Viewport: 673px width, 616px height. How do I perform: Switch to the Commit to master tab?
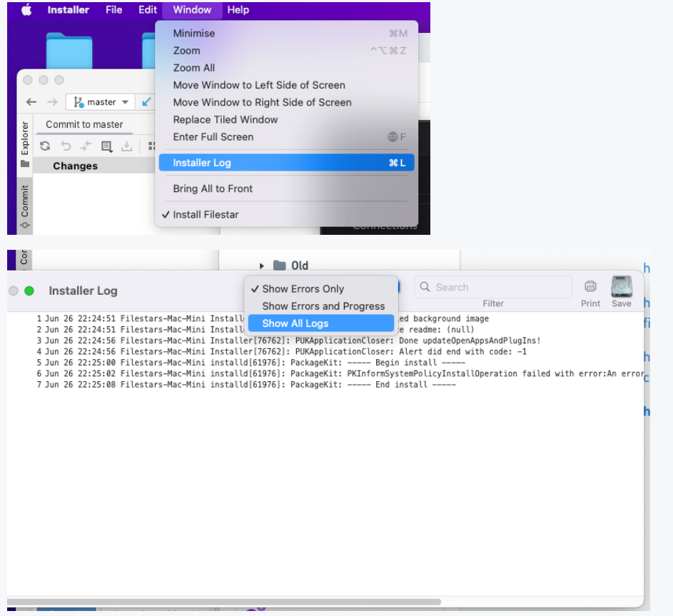coord(84,124)
